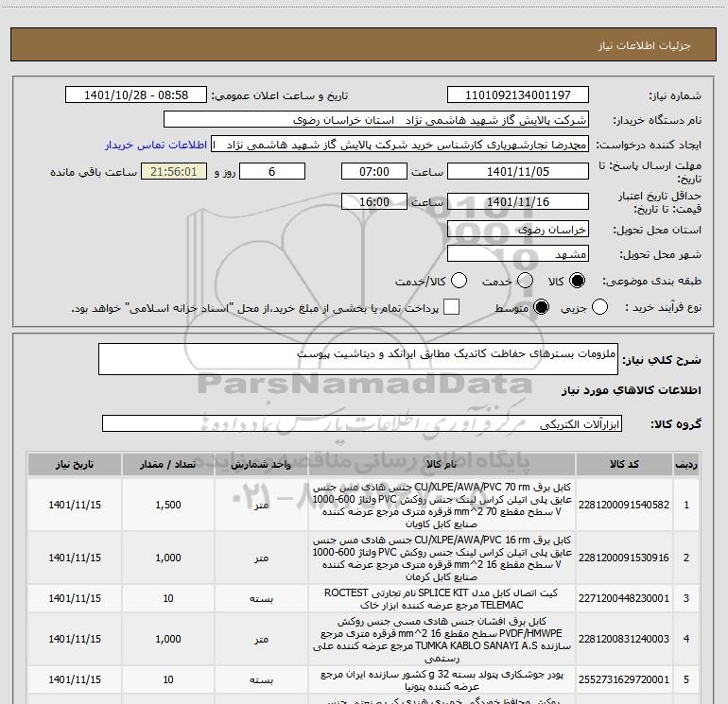Click response deadline date 1401/11/05 field
The height and width of the screenshot is (704, 728).
pyautogui.click(x=517, y=172)
